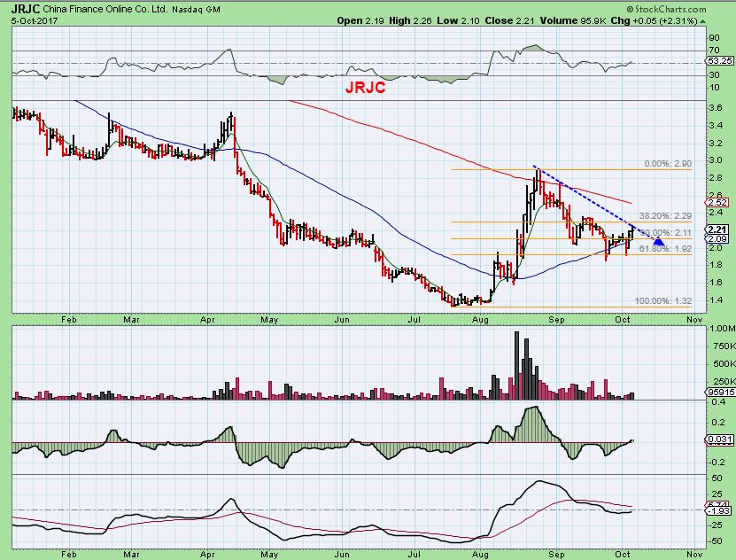Click the indicator axis label -0.2
Viewport: 736px width, 560px height.
[x=717, y=463]
